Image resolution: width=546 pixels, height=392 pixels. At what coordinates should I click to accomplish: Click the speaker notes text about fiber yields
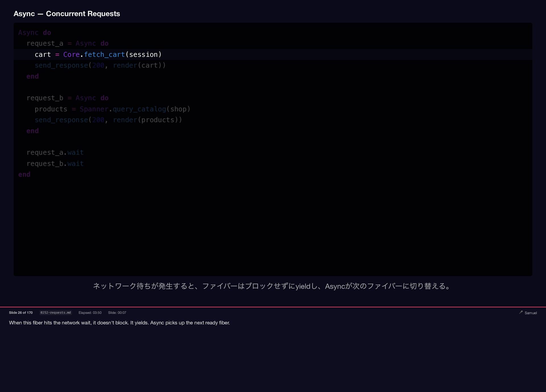[x=119, y=323]
